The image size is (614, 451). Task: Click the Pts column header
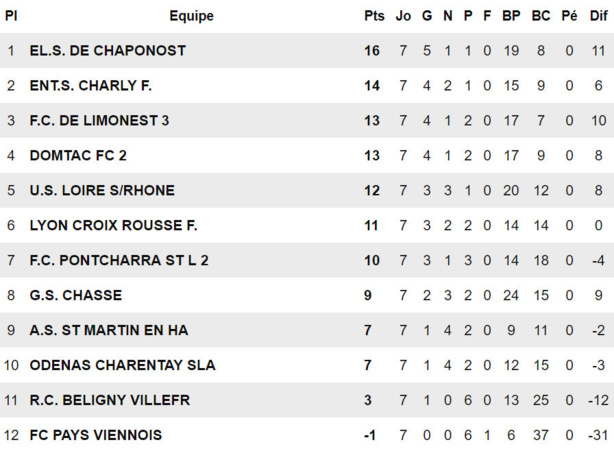coord(374,16)
